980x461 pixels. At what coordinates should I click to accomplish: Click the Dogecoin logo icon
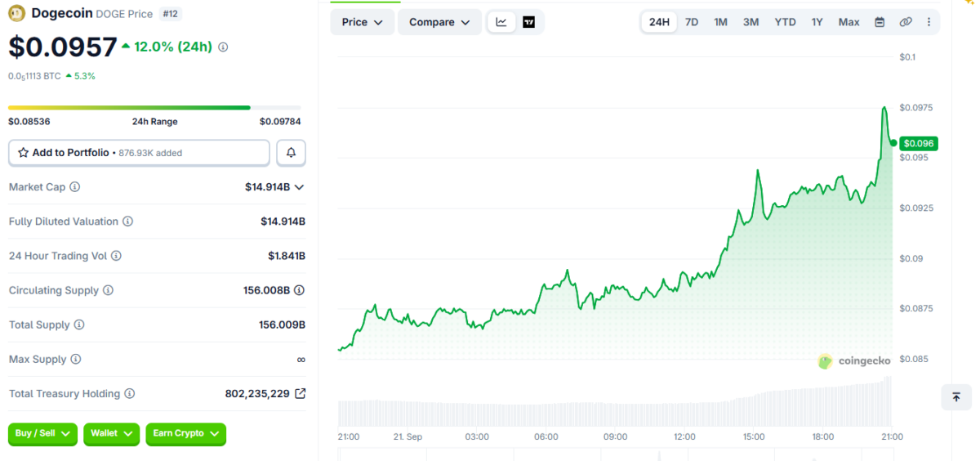tap(16, 12)
